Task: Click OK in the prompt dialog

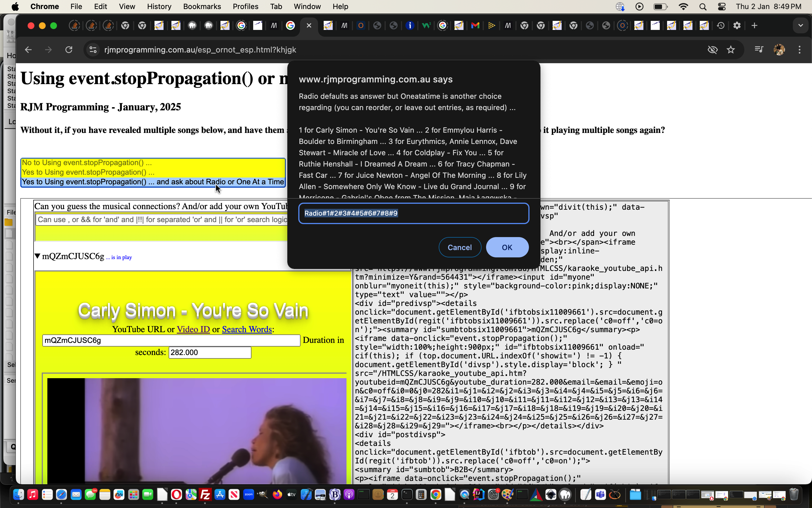Action: click(507, 247)
